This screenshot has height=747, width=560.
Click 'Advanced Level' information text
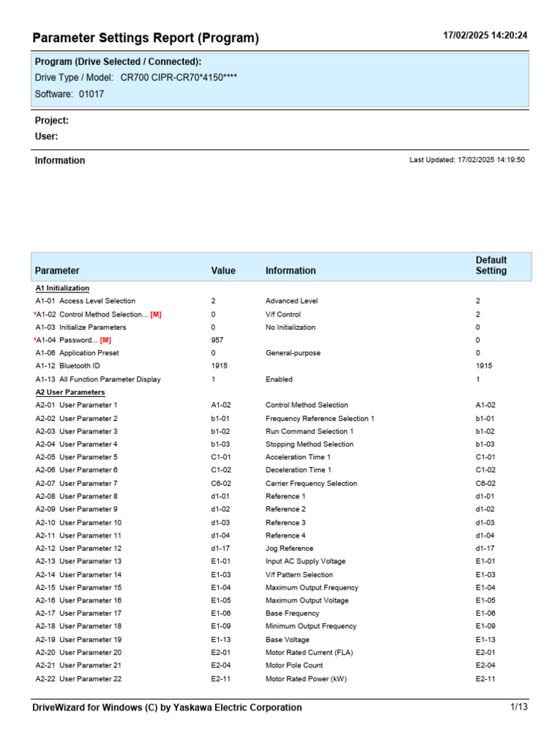tap(292, 301)
